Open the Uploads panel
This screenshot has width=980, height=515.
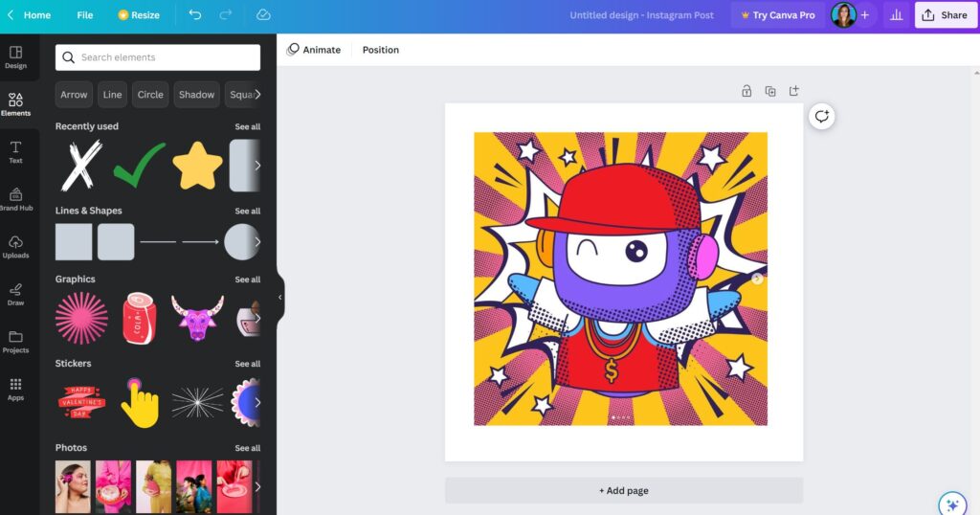[15, 247]
